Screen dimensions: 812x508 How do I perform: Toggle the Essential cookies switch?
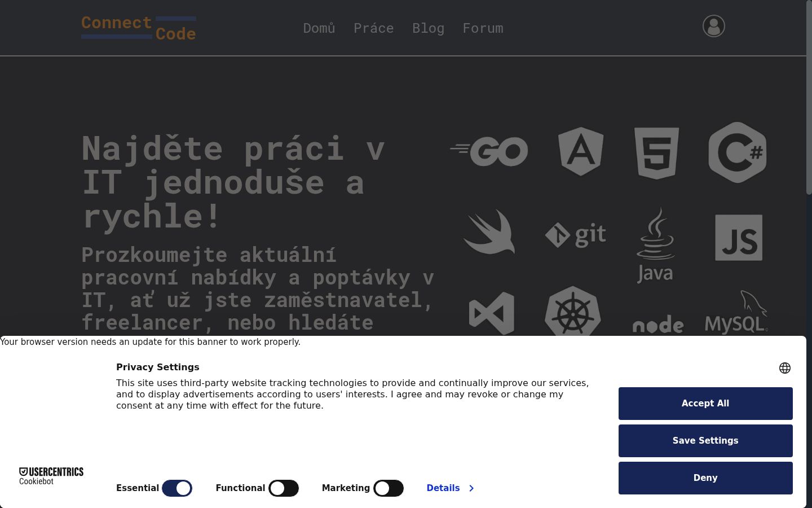[177, 488]
